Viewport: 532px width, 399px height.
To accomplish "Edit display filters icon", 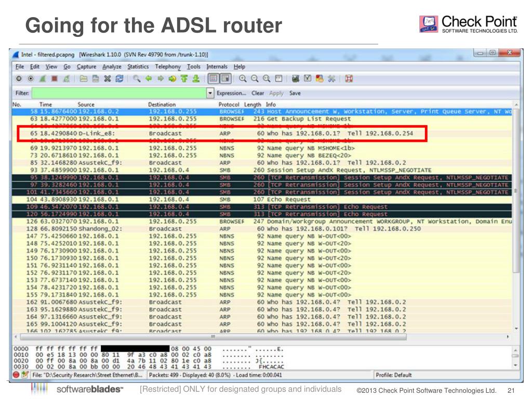I will coord(308,79).
